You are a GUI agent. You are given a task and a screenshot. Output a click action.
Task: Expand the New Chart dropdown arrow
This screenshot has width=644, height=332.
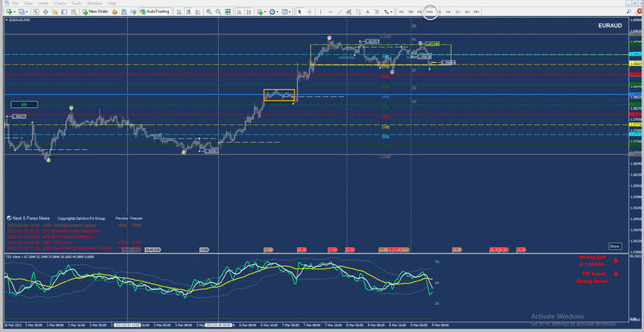[14, 12]
